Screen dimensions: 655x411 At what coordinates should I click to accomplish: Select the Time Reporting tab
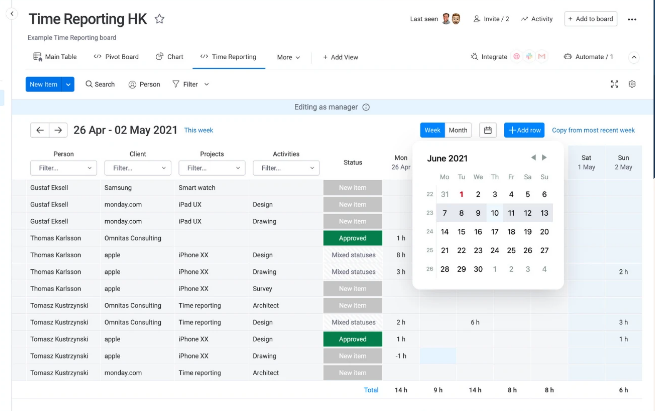[228, 57]
